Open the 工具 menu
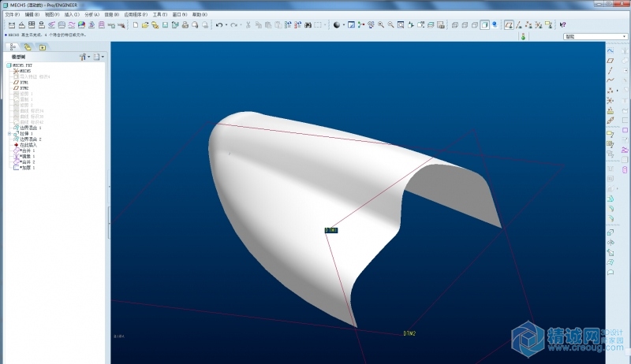 [x=160, y=14]
